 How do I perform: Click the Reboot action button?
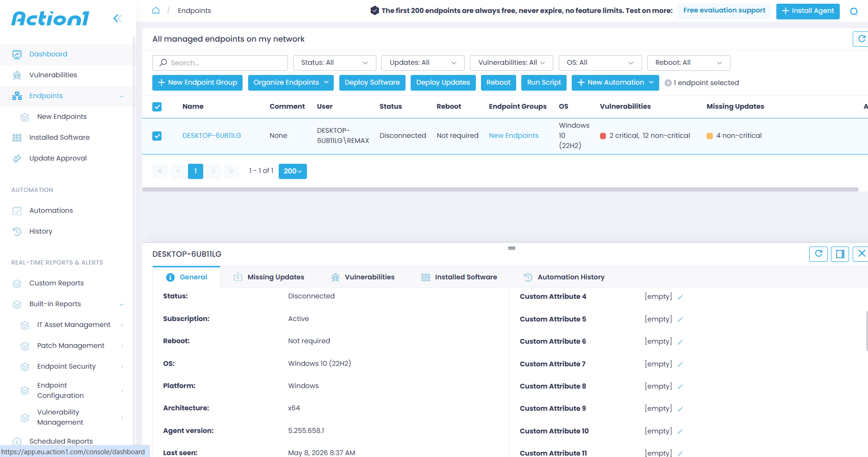click(499, 83)
